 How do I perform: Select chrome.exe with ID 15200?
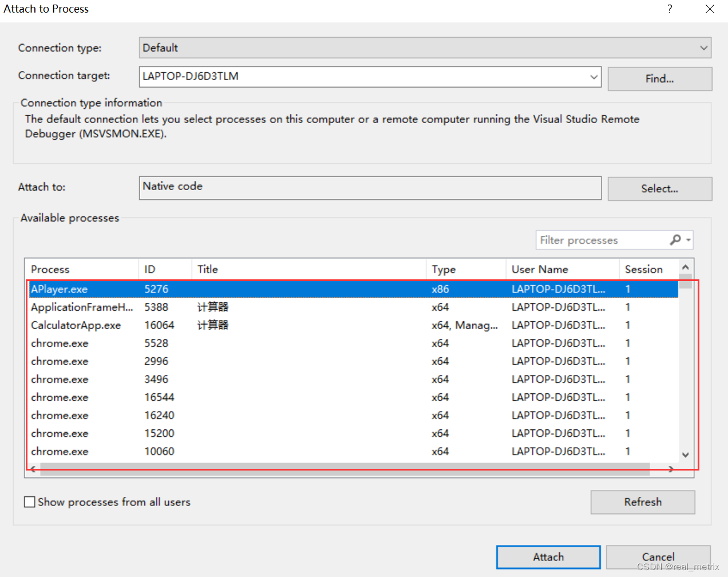(353, 433)
